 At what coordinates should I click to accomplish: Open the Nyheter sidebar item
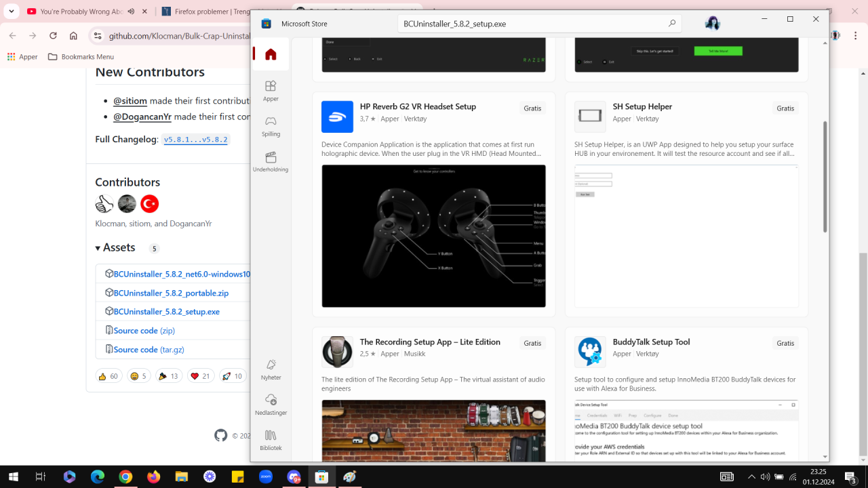point(271,369)
